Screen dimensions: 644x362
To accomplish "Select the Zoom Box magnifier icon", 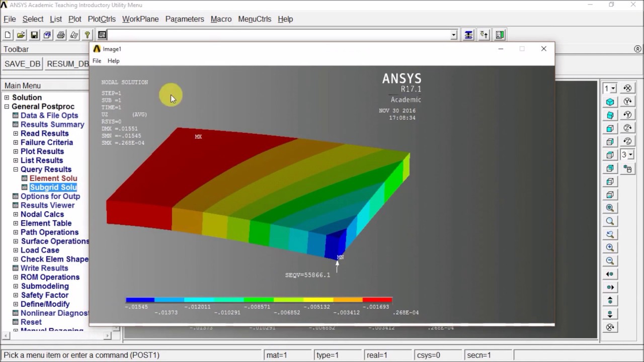I will 610,221.
